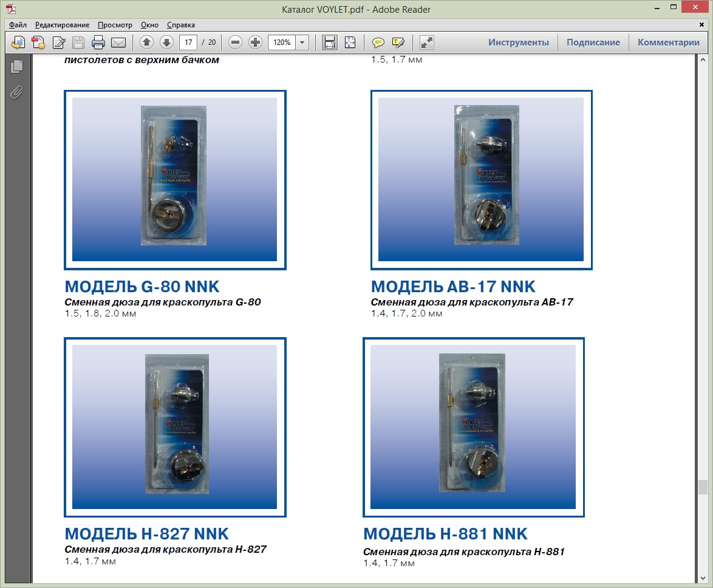Viewport: 713px width, 588px height.
Task: Open the Файл menu
Action: (x=18, y=25)
